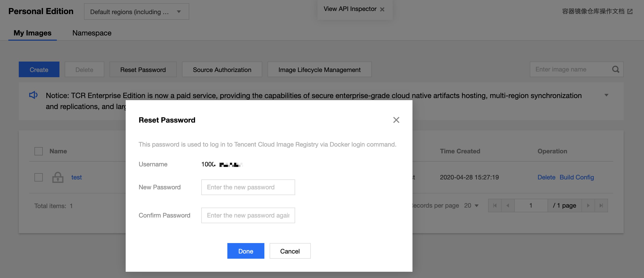Go to the last page of results

click(x=601, y=206)
